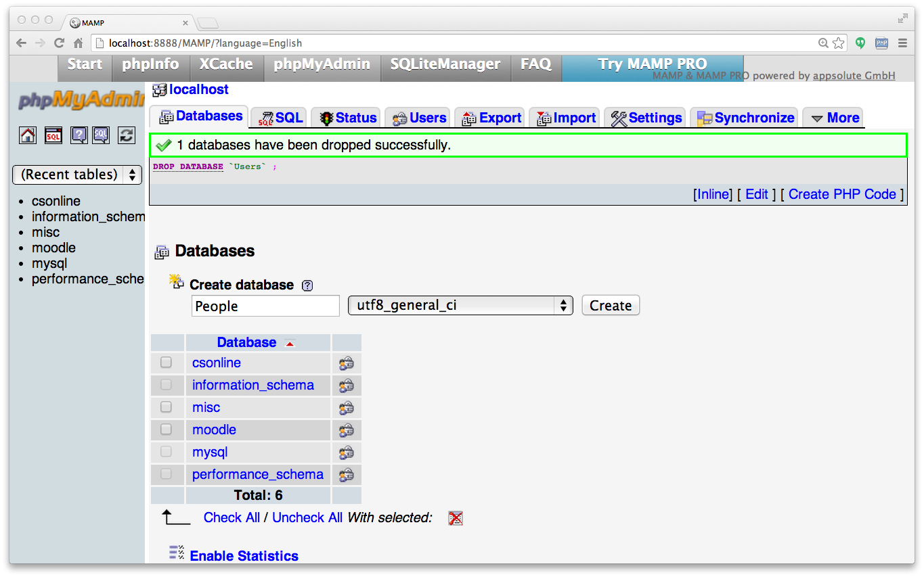924x577 pixels.
Task: Check the mysql database checkbox
Action: 166,452
